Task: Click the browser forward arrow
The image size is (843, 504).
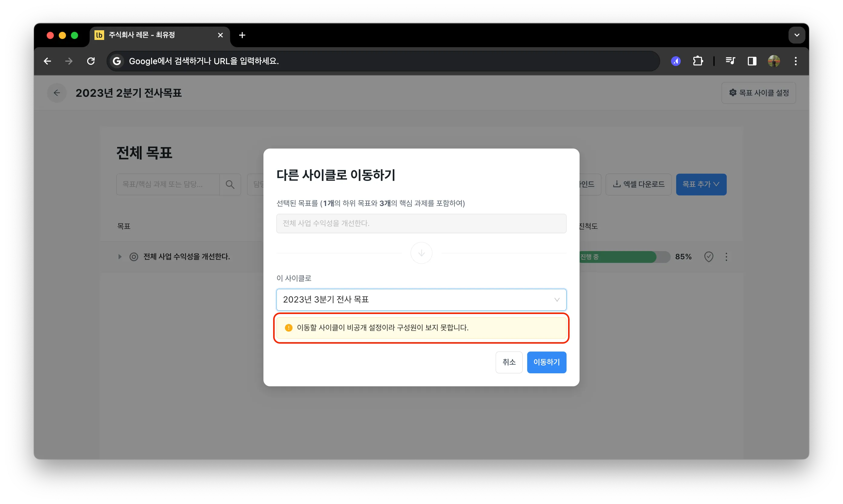Action: (69, 61)
